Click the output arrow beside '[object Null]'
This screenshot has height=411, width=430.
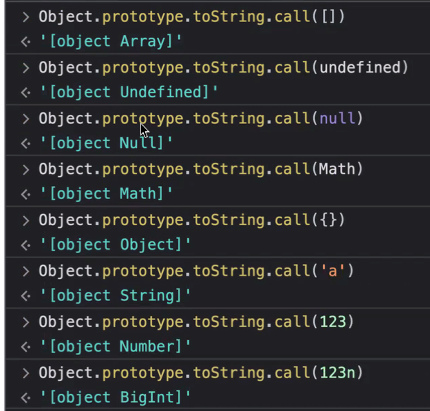click(x=26, y=143)
